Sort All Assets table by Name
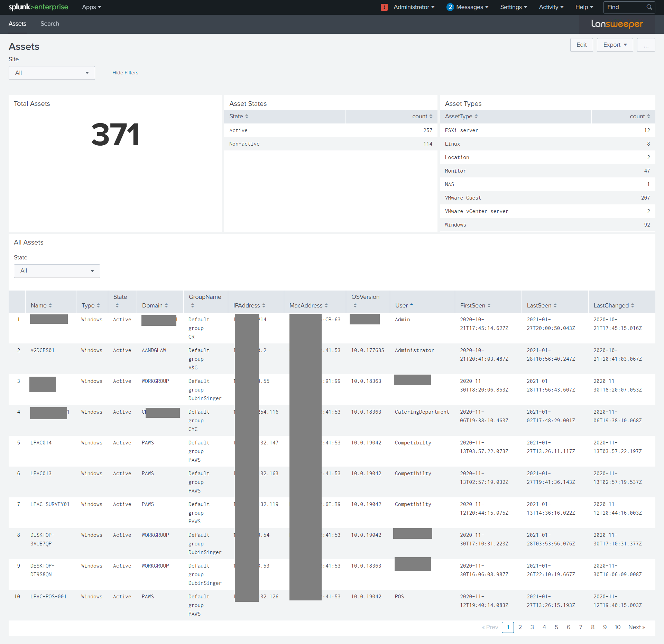Screen dimensions: 664x644 point(41,306)
